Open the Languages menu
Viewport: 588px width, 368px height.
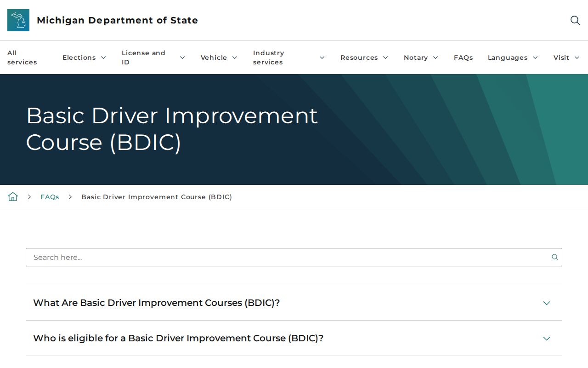point(513,57)
